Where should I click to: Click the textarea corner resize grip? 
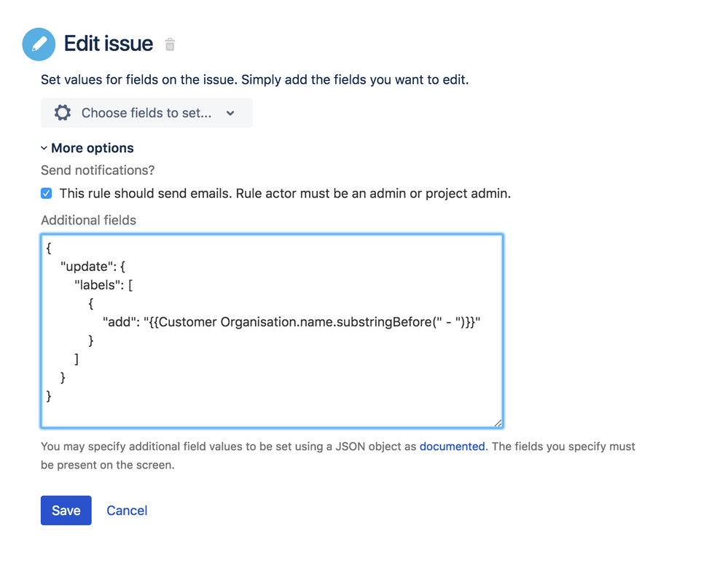pos(498,423)
